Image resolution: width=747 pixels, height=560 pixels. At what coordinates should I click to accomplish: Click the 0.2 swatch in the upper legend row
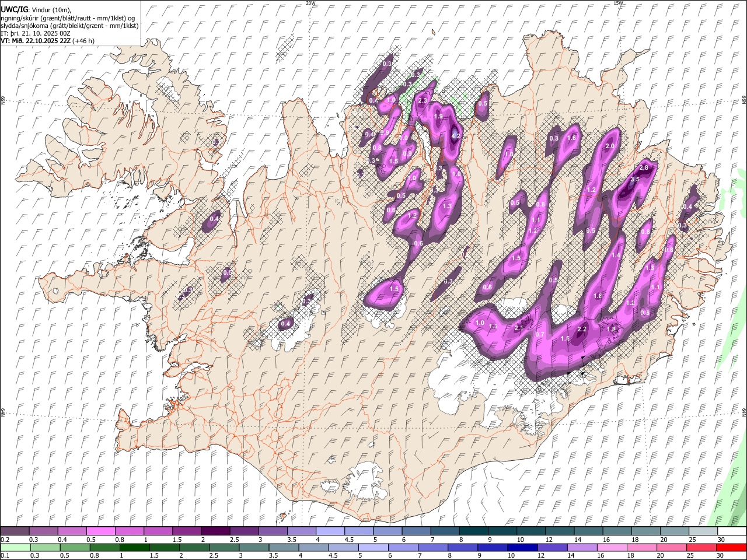pyautogui.click(x=15, y=531)
